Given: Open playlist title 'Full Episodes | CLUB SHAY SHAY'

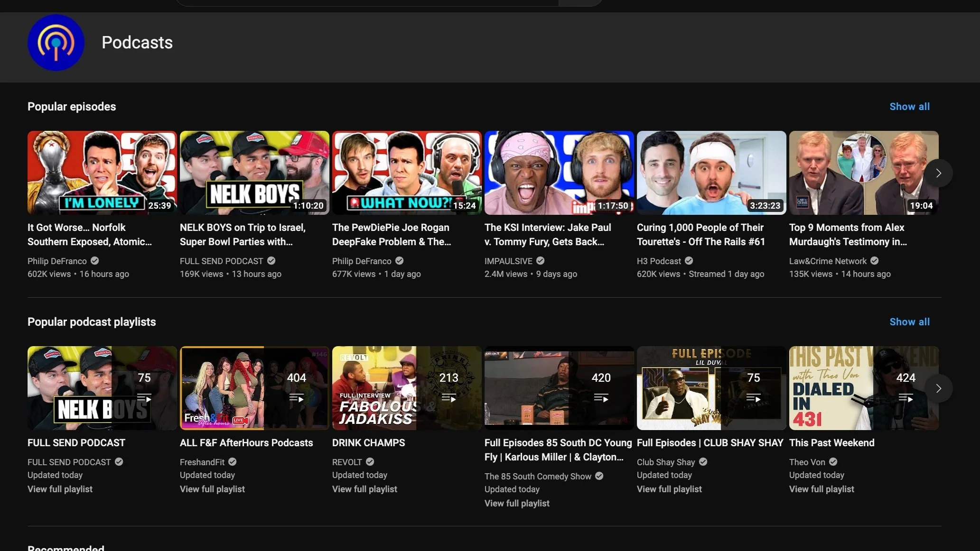Looking at the screenshot, I should tap(710, 443).
